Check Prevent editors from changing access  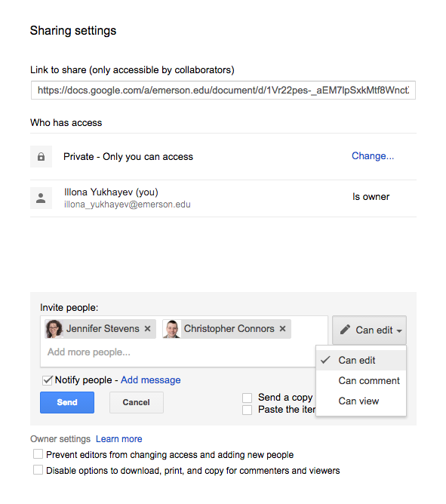[38, 454]
